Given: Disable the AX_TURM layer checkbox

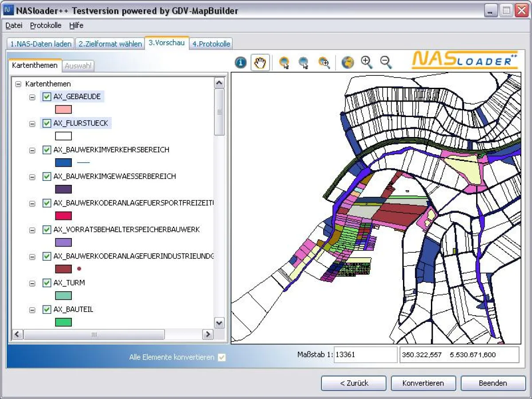Looking at the screenshot, I should 47,283.
